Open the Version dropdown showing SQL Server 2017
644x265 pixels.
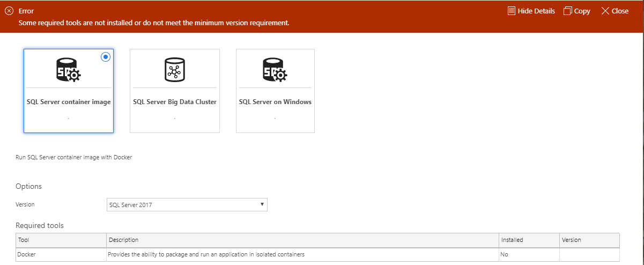187,204
